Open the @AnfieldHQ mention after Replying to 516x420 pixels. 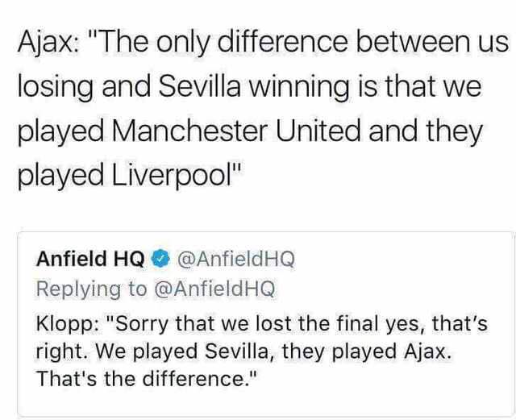pyautogui.click(x=214, y=289)
